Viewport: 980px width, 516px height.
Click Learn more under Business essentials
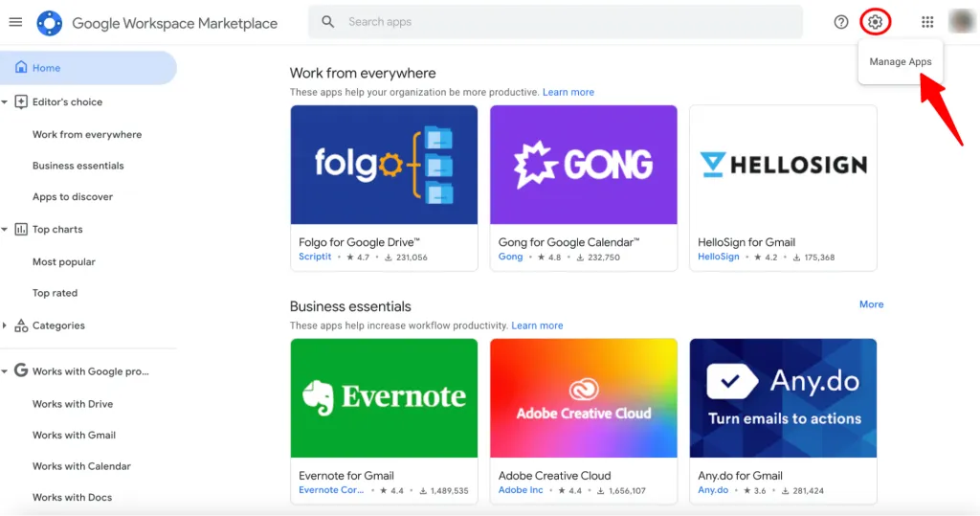pyautogui.click(x=537, y=325)
